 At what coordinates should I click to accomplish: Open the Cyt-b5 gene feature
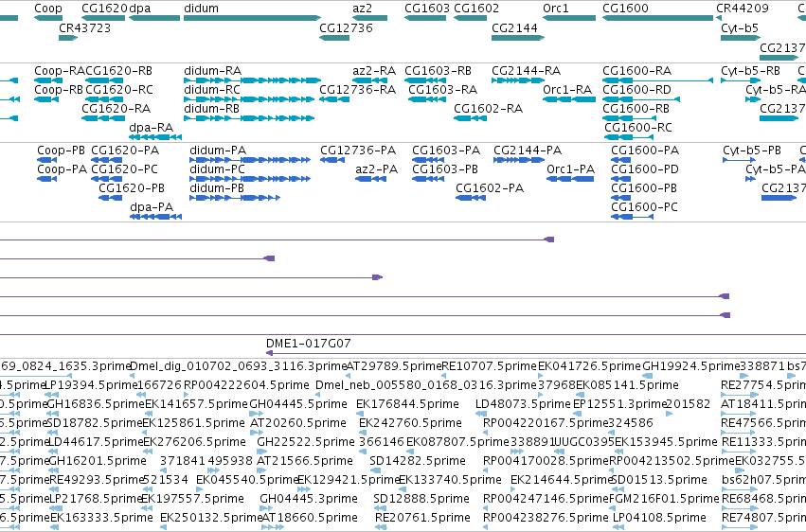click(741, 38)
